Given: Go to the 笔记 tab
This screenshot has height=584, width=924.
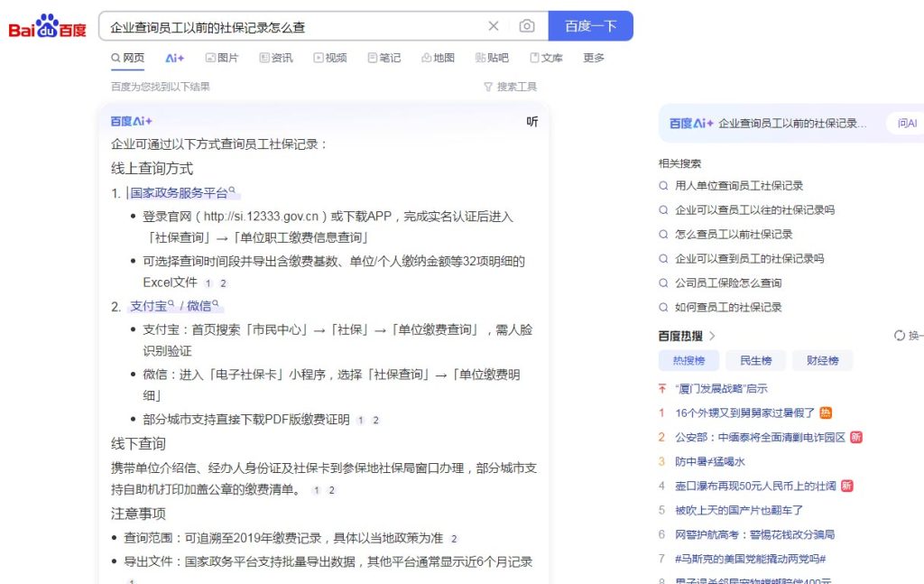Looking at the screenshot, I should [x=384, y=58].
